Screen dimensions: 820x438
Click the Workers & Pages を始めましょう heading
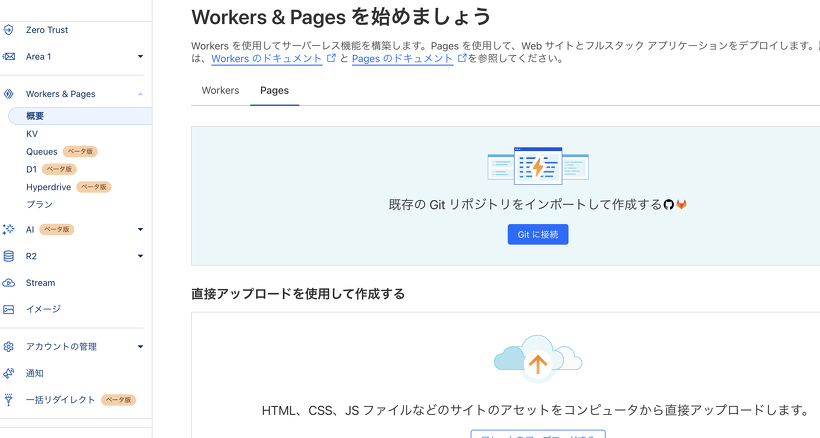(x=341, y=17)
